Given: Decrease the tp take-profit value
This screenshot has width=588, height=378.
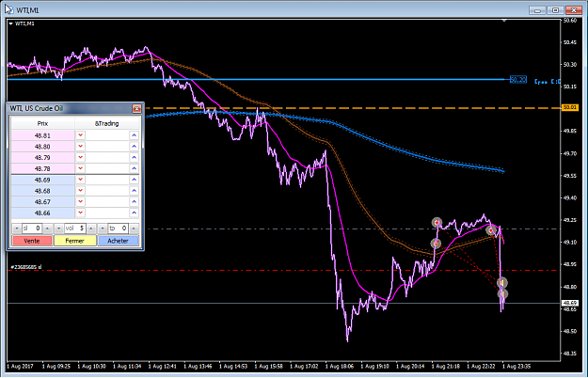Looking at the screenshot, I should pos(103,228).
